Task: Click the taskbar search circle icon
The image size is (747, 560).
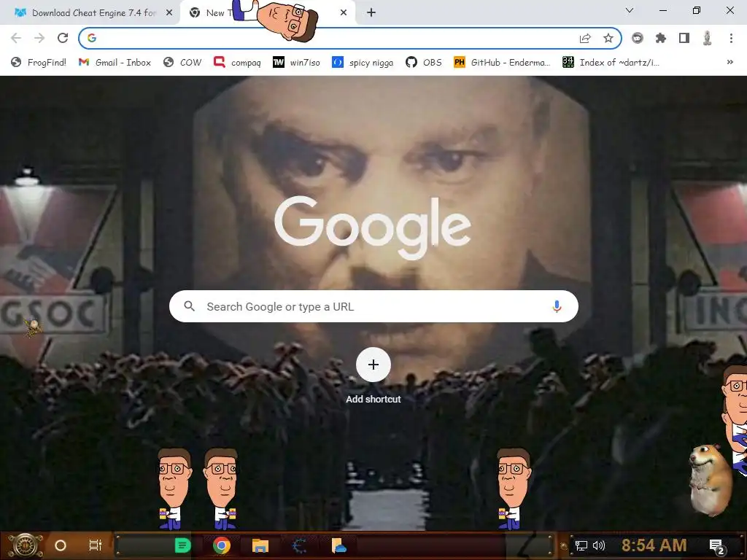Action: 61,545
